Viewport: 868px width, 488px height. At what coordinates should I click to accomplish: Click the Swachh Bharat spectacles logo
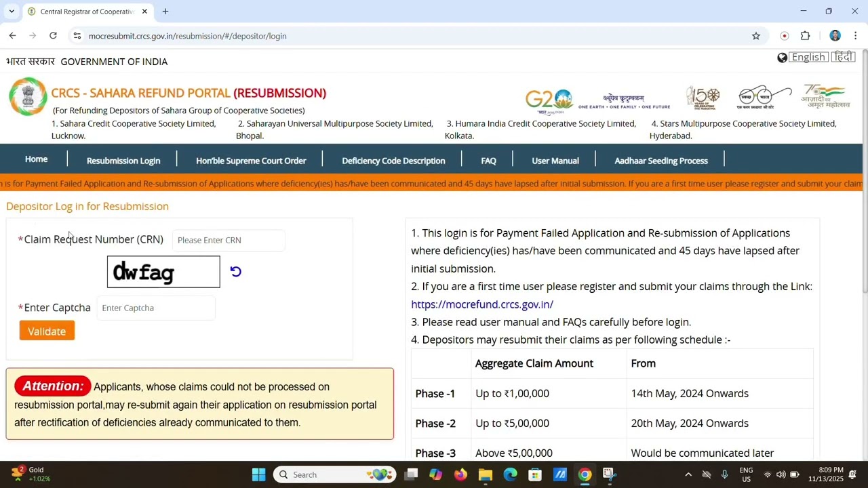pyautogui.click(x=764, y=97)
